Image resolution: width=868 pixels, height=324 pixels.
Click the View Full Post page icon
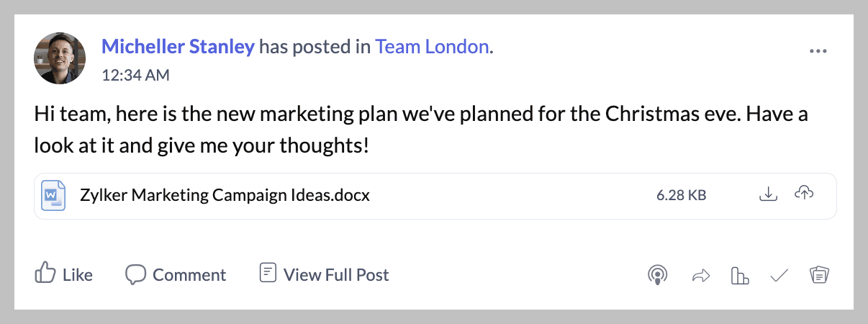pos(268,274)
